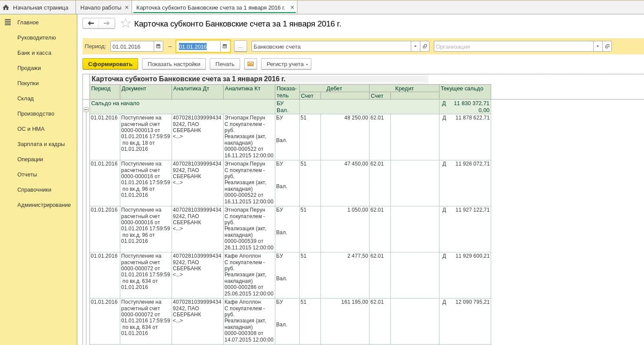Click the balance value 11 830 372,71
This screenshot has width=644, height=345.
pyautogui.click(x=472, y=103)
